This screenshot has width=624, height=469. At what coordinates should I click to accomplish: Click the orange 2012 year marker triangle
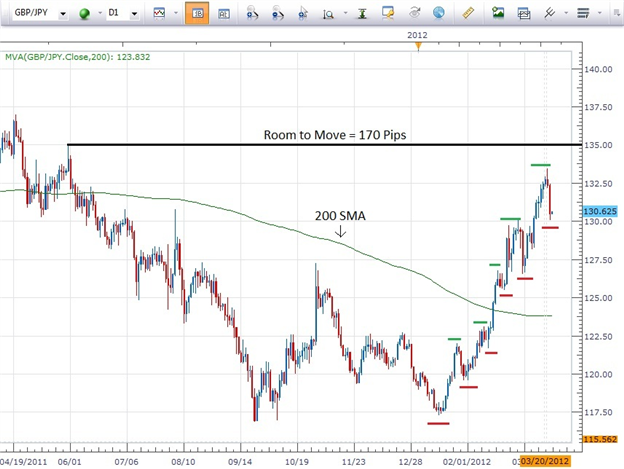pyautogui.click(x=418, y=46)
